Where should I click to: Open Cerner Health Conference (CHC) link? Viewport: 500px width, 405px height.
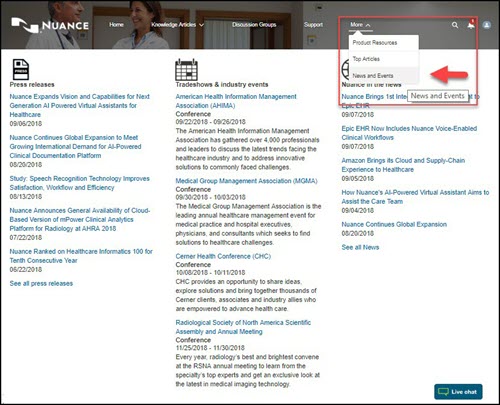coord(223,256)
